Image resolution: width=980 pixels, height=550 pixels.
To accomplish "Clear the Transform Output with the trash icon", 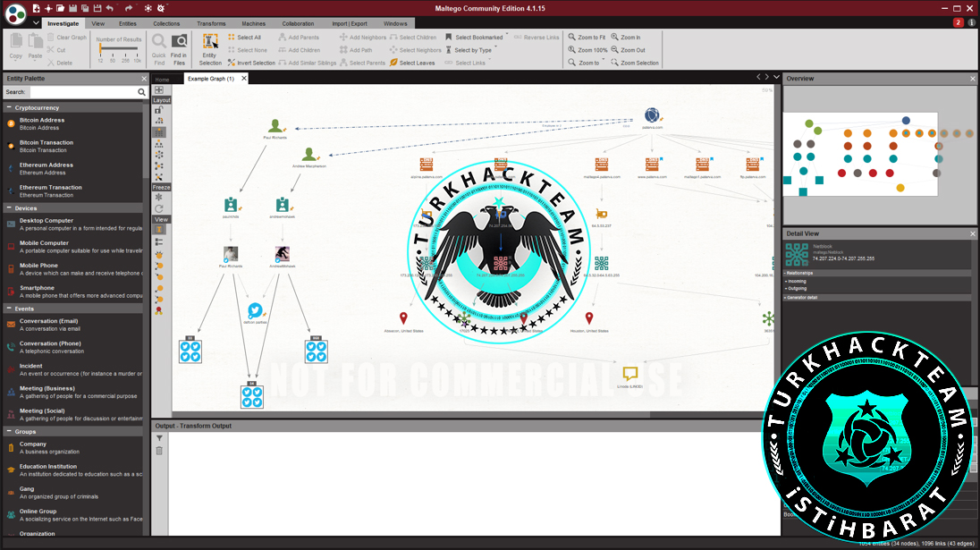I will point(159,451).
